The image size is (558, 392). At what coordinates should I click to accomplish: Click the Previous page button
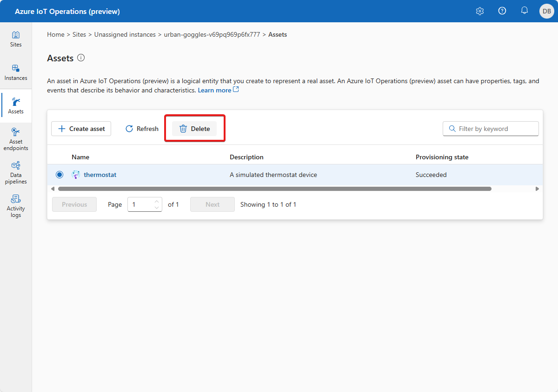point(74,204)
